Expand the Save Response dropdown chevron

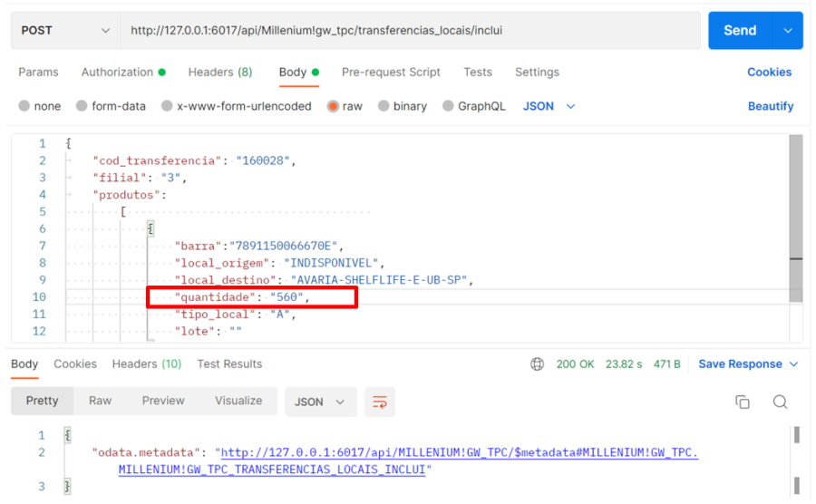click(x=794, y=364)
